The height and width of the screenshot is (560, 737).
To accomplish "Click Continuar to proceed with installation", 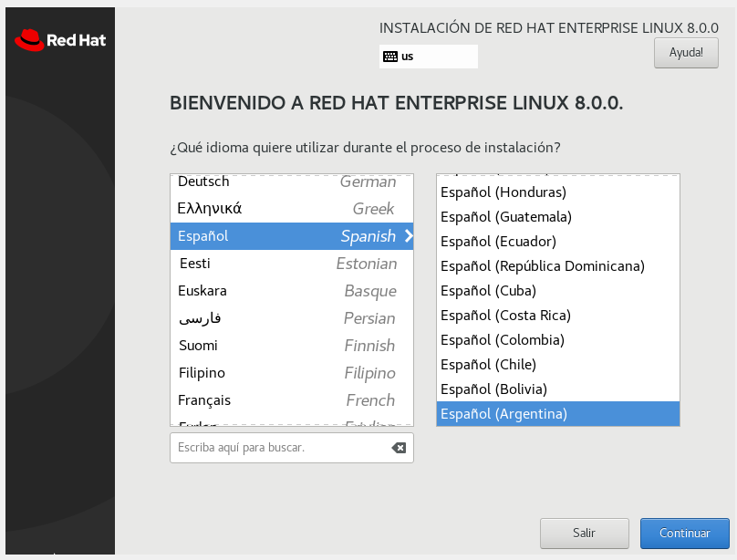I will [x=684, y=534].
